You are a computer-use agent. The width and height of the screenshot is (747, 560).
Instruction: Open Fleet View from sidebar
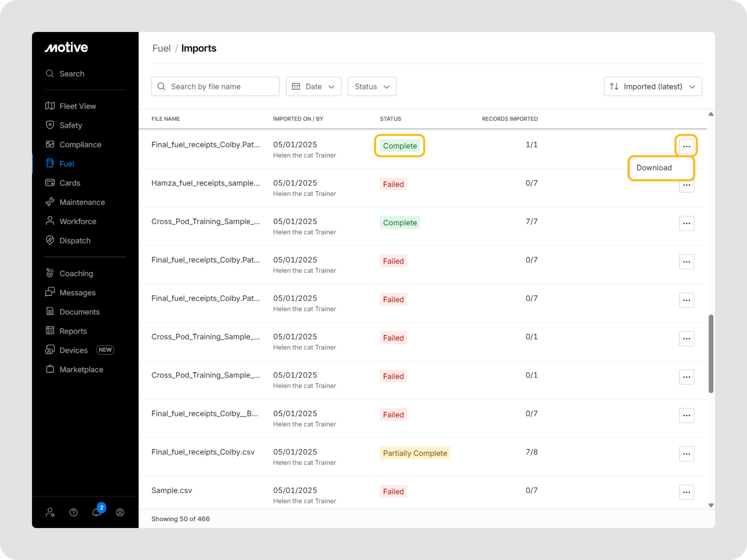click(78, 106)
